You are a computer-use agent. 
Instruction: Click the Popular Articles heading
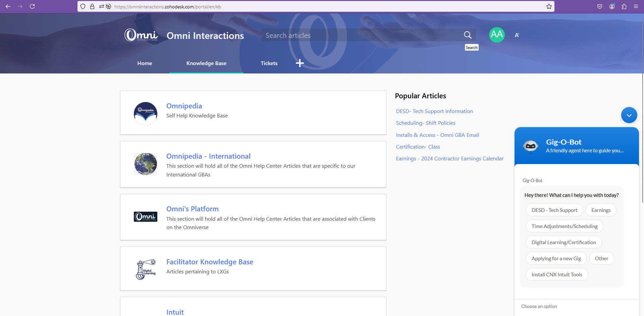[x=421, y=96]
